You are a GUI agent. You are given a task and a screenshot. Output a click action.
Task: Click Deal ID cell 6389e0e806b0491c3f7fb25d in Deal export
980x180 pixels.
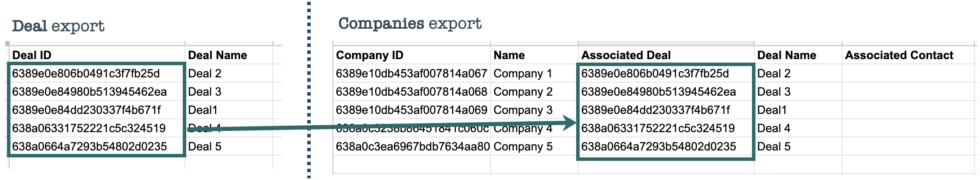[x=86, y=73]
